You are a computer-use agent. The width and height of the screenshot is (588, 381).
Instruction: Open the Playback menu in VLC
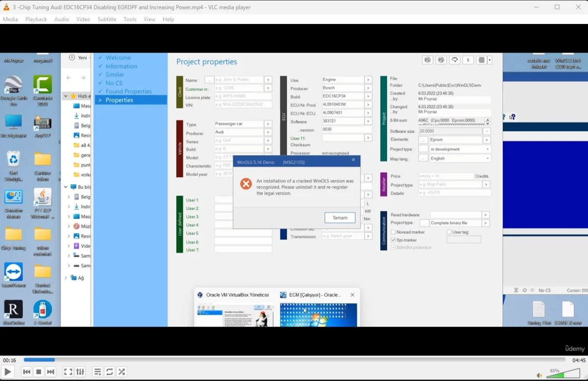click(x=36, y=19)
